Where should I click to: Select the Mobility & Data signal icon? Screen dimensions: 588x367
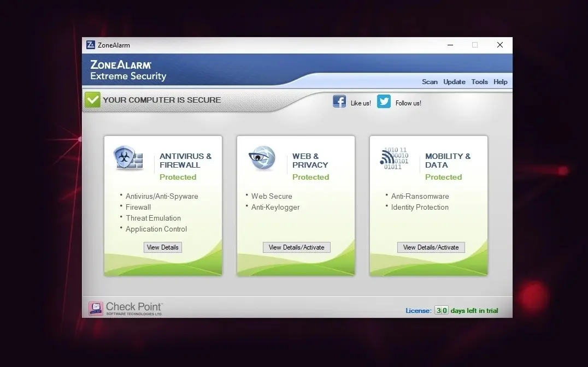[x=394, y=158]
